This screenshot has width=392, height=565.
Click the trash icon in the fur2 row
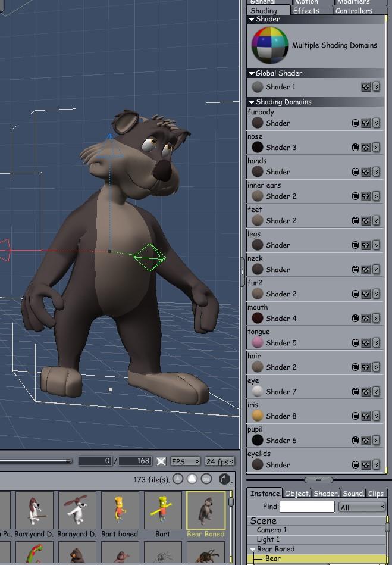(355, 294)
